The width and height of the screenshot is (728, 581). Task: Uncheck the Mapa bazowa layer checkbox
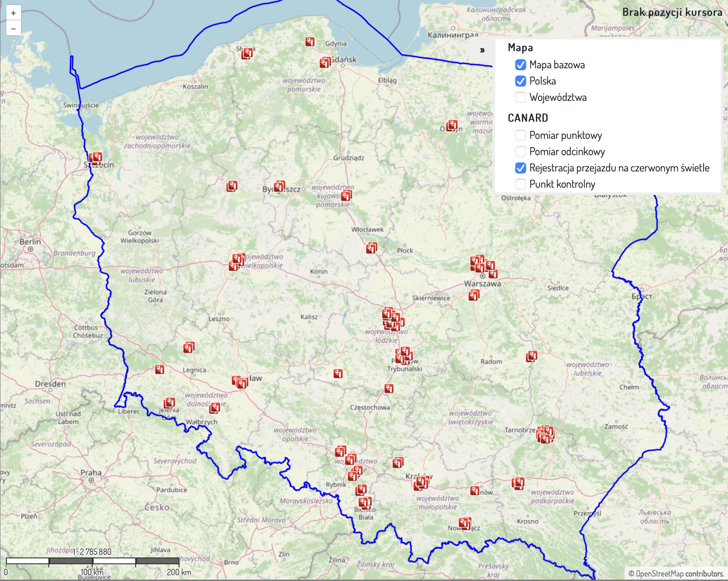(x=520, y=65)
